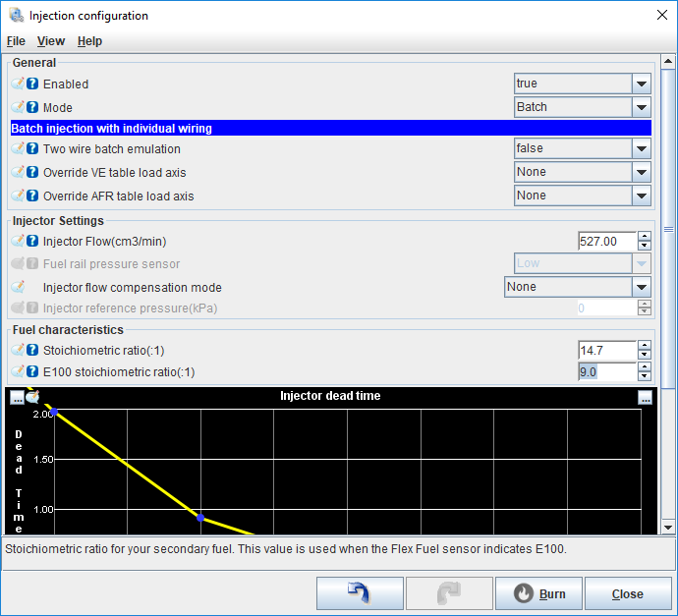Open the Enabled true/false dropdown
The image size is (678, 616).
pos(642,84)
